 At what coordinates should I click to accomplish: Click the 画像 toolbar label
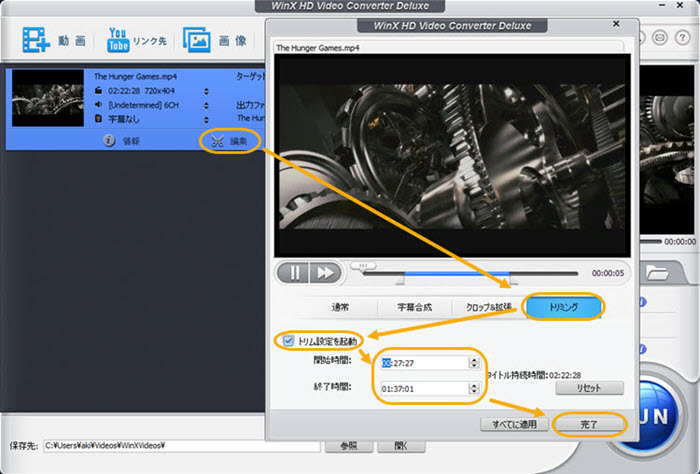pyautogui.click(x=233, y=41)
